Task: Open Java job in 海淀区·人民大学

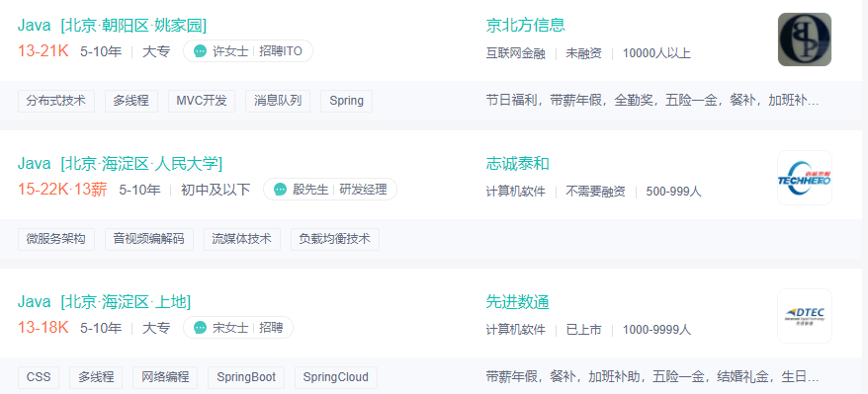Action: (121, 164)
